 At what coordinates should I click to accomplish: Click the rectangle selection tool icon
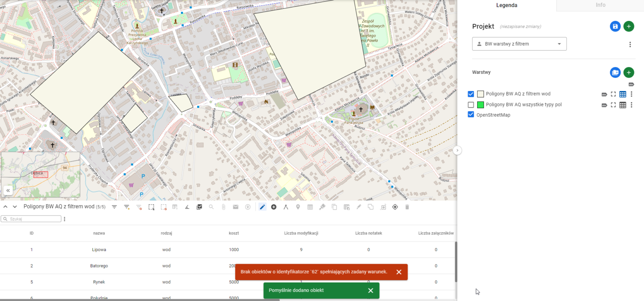[x=151, y=207]
